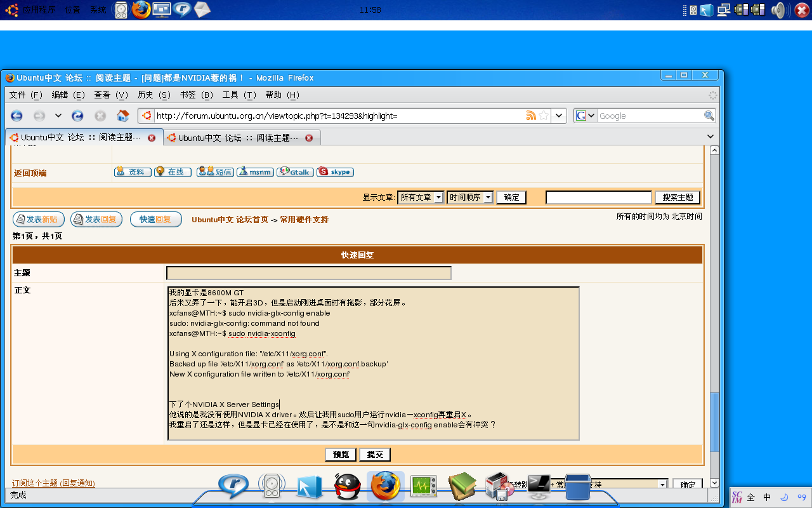Viewport: 812px width, 508px height.
Task: Click the forum topic search field
Action: tap(599, 197)
